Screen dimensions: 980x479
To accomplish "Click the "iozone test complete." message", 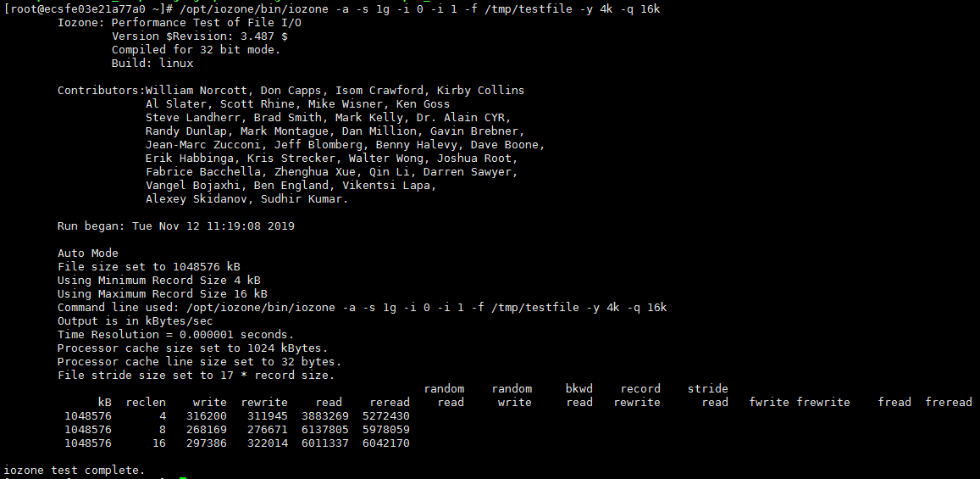I will [x=74, y=470].
